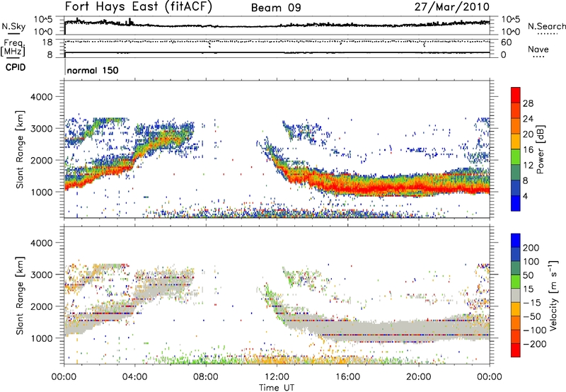Click the top red segment of Power colorbar
This screenshot has width=566, height=392.
516,95
